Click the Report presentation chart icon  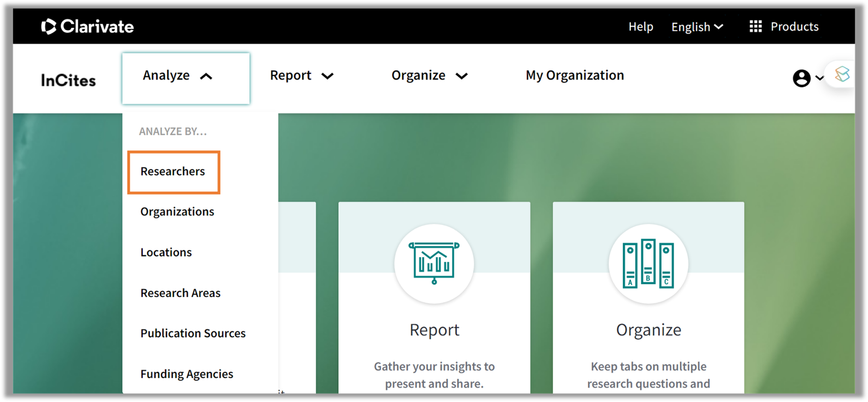click(434, 263)
